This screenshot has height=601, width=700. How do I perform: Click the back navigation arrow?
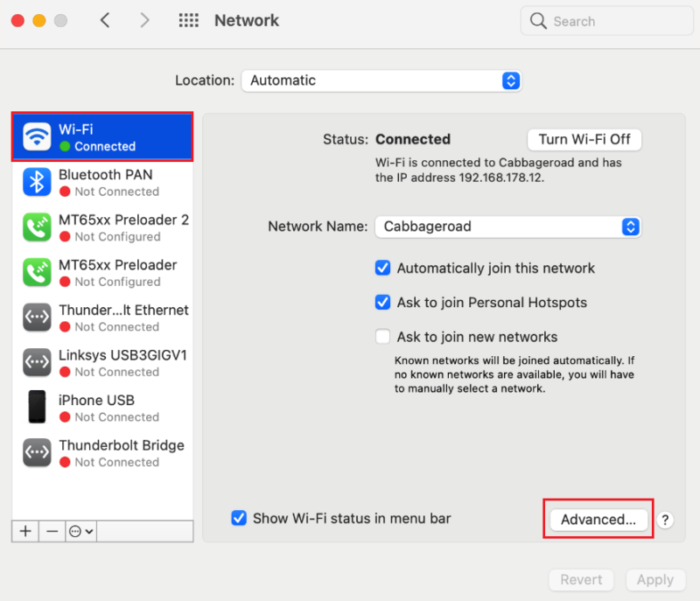tap(105, 20)
